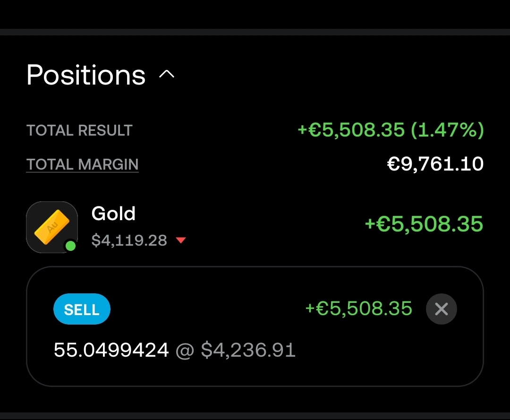The image size is (510, 420).
Task: Click the red price-down triangle
Action: click(180, 241)
